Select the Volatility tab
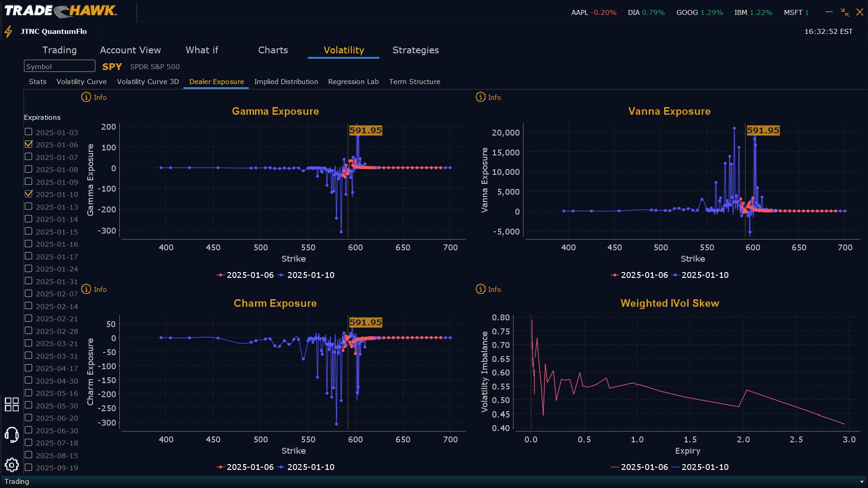This screenshot has height=488, width=868. [x=344, y=50]
